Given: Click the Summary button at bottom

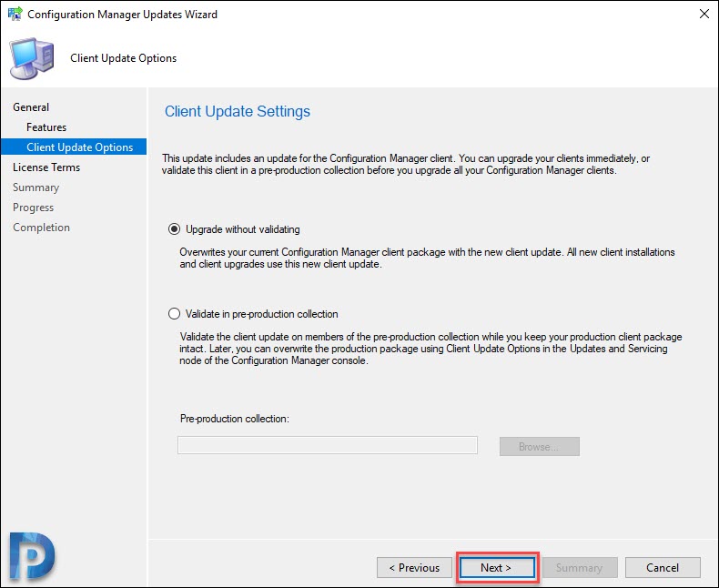Looking at the screenshot, I should 580,568.
